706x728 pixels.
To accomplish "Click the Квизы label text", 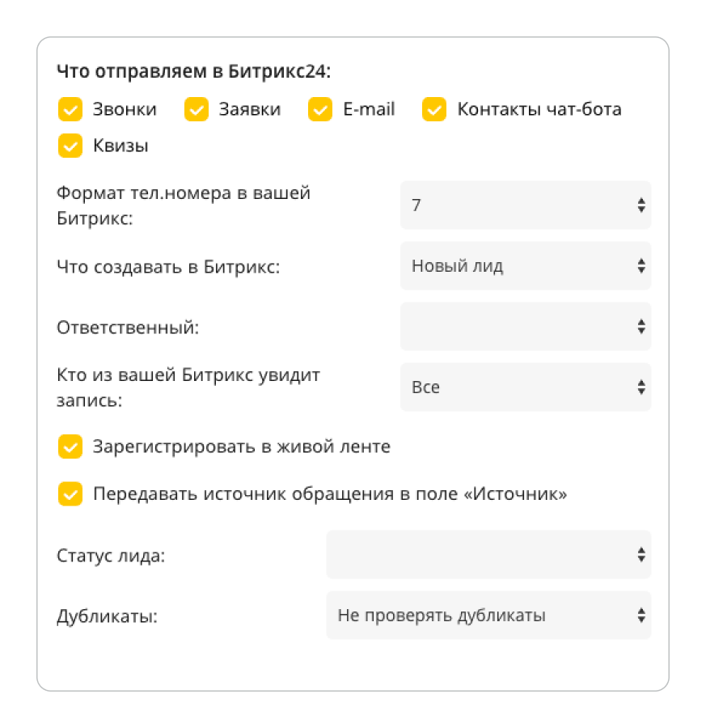I will 120,146.
